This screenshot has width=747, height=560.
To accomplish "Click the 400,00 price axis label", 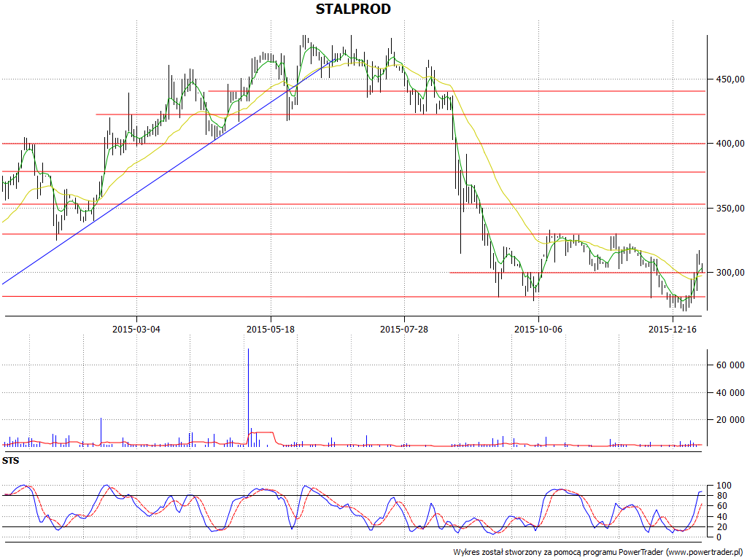I will click(729, 144).
